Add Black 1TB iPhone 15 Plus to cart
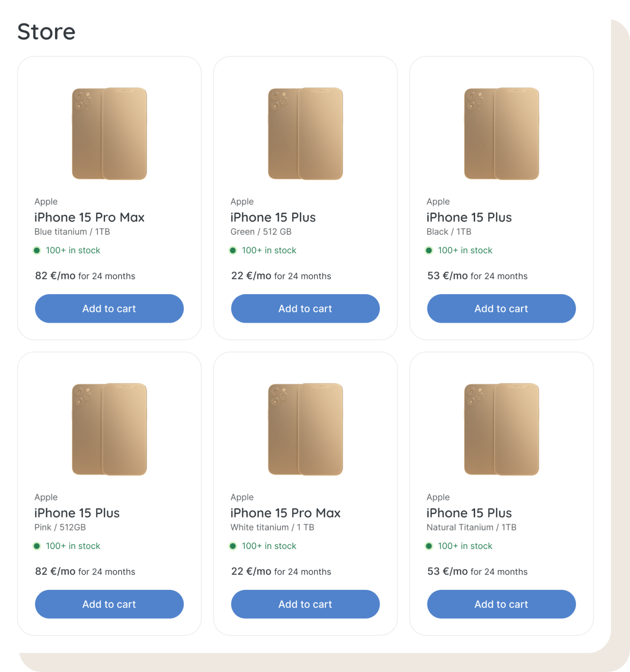 pyautogui.click(x=501, y=308)
